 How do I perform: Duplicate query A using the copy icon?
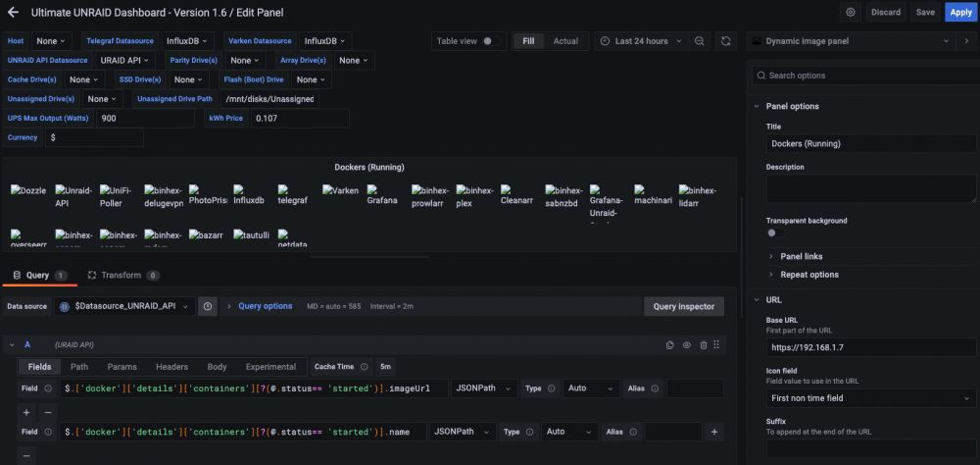pyautogui.click(x=670, y=345)
